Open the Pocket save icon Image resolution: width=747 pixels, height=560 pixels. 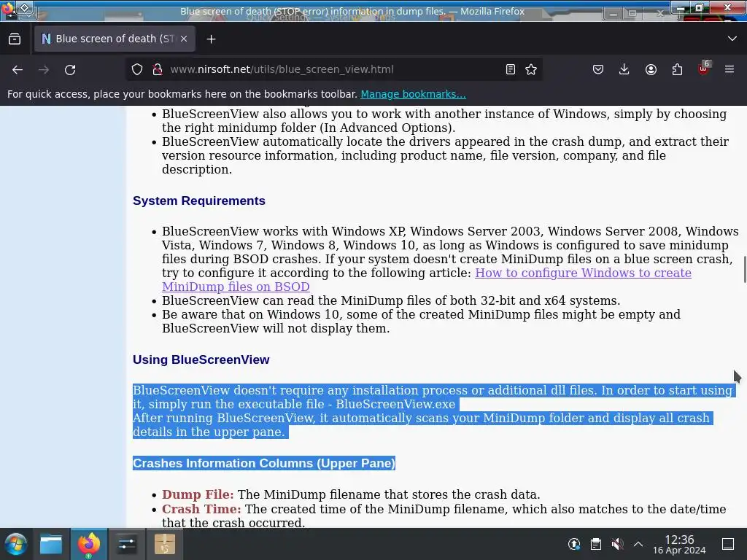[598, 69]
